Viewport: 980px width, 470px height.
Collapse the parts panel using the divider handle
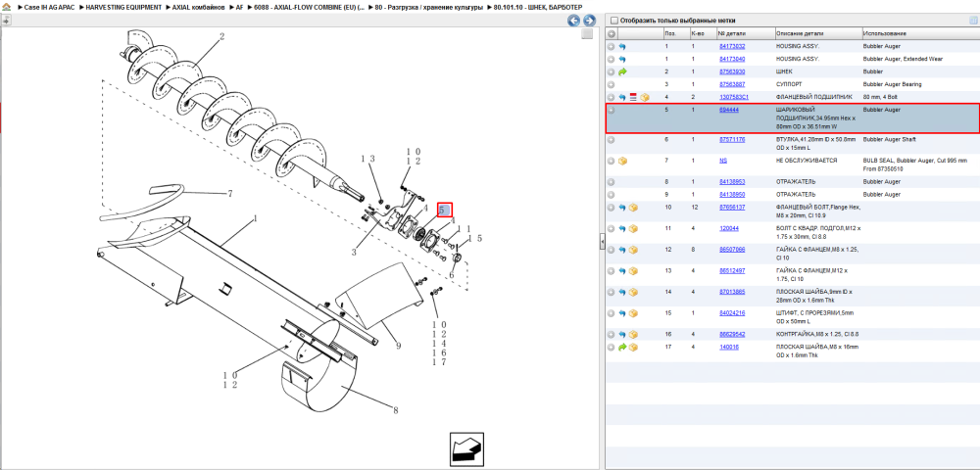(602, 241)
